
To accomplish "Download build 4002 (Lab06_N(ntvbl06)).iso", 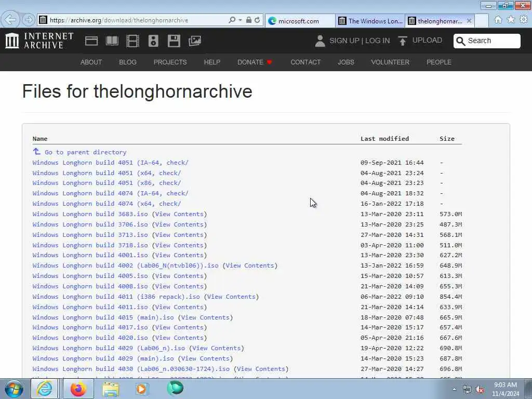I will [x=126, y=265].
